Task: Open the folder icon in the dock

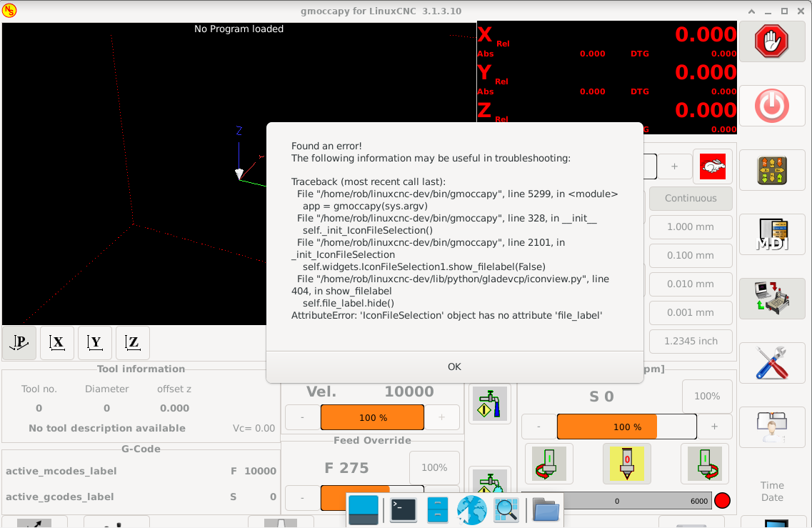Action: pyautogui.click(x=546, y=510)
